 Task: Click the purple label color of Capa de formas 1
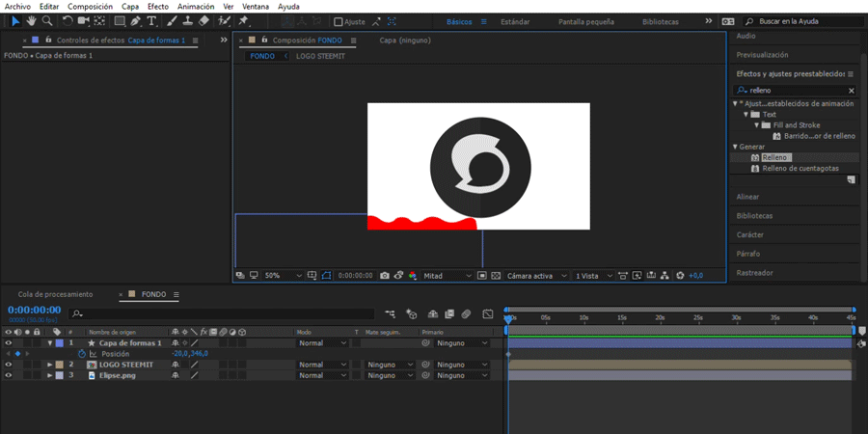point(59,343)
